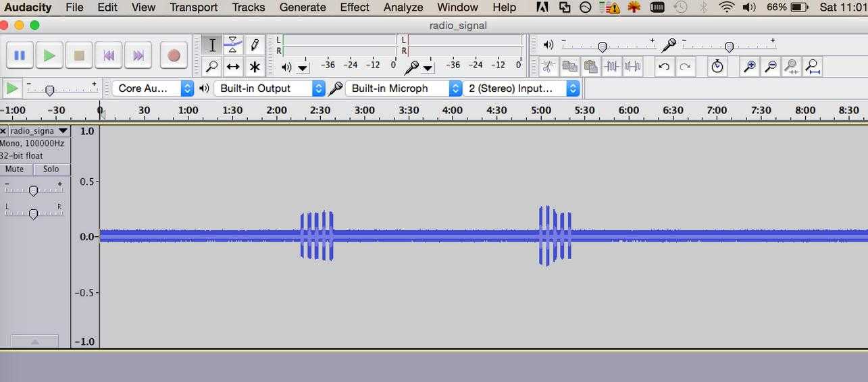Image resolution: width=868 pixels, height=382 pixels.
Task: Click the Pause transport button
Action: tap(20, 55)
